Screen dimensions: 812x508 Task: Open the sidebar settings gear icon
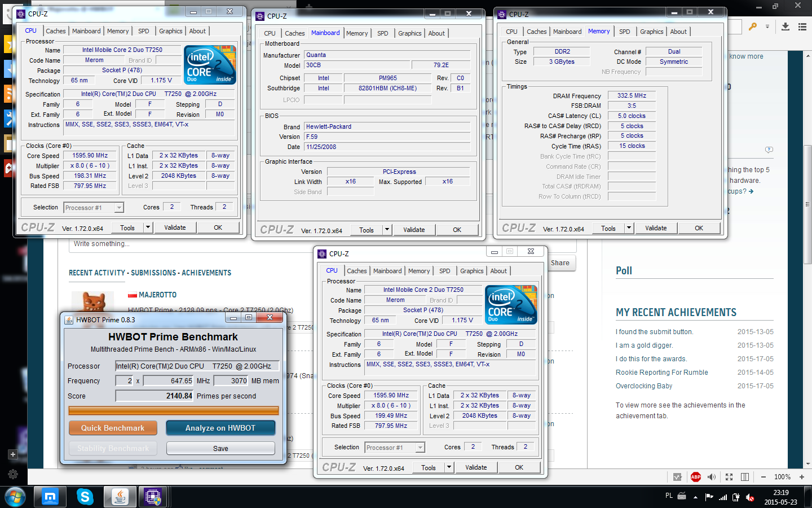13,474
